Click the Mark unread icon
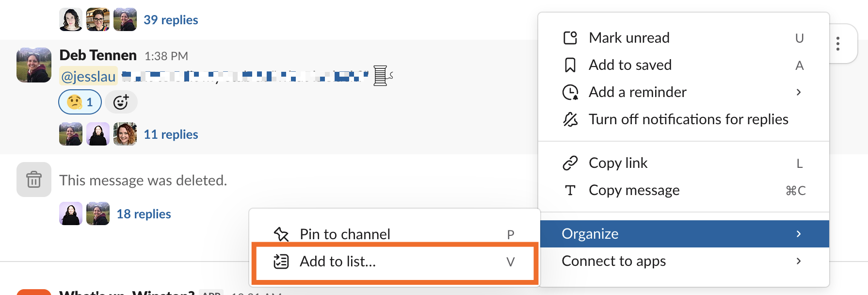The width and height of the screenshot is (868, 295). point(570,38)
